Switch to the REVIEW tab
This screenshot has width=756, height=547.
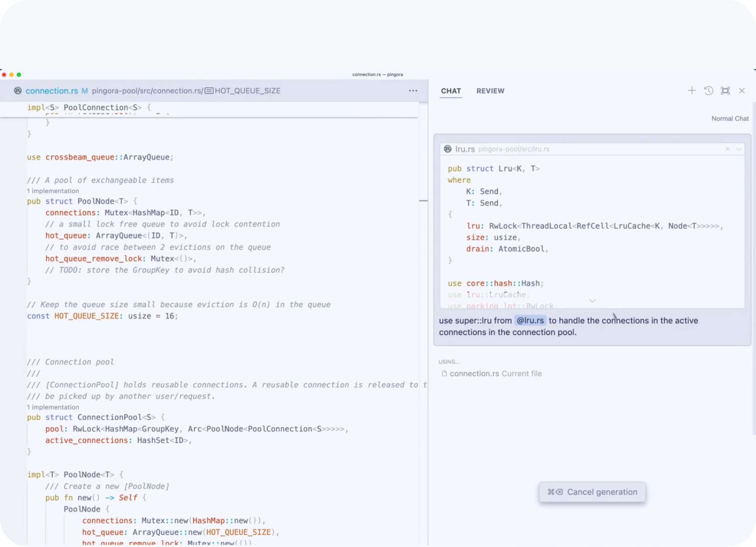click(490, 91)
